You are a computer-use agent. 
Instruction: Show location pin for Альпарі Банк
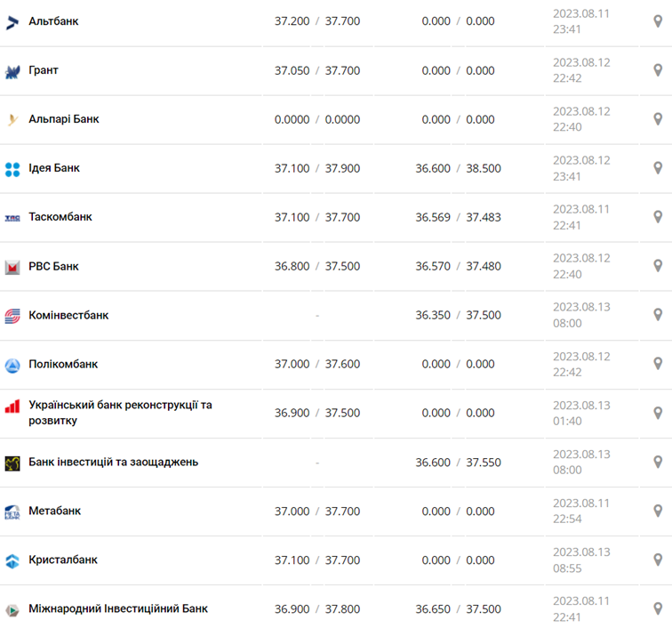658,119
